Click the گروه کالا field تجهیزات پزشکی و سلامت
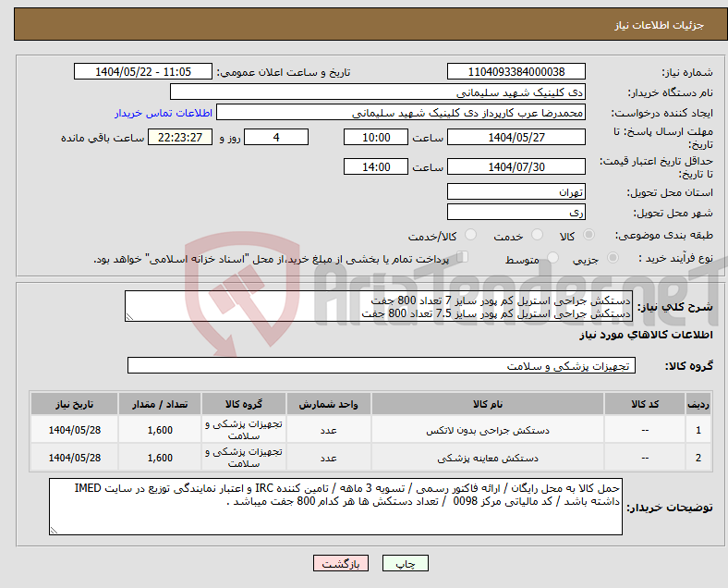This screenshot has width=728, height=588. [382, 365]
